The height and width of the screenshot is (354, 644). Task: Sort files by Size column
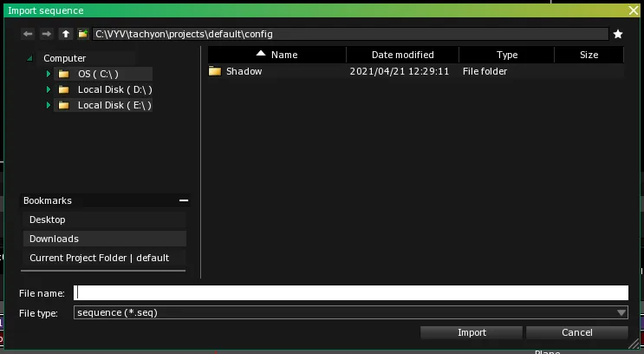(x=589, y=55)
